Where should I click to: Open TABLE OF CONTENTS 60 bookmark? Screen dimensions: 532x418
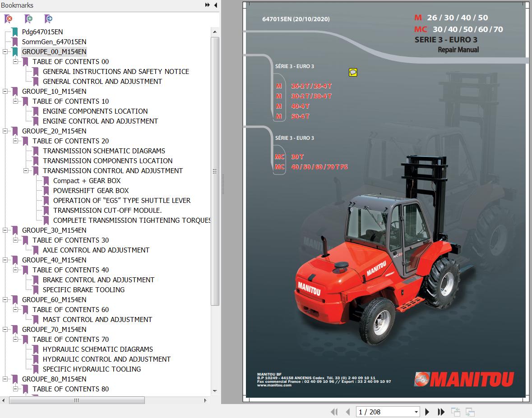pos(70,309)
